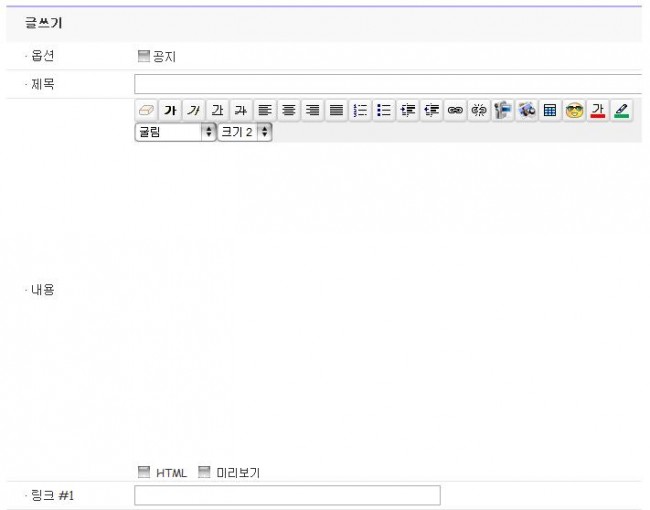650x510 pixels.
Task: Click the 링크 #1 label text
Action: (x=53, y=495)
